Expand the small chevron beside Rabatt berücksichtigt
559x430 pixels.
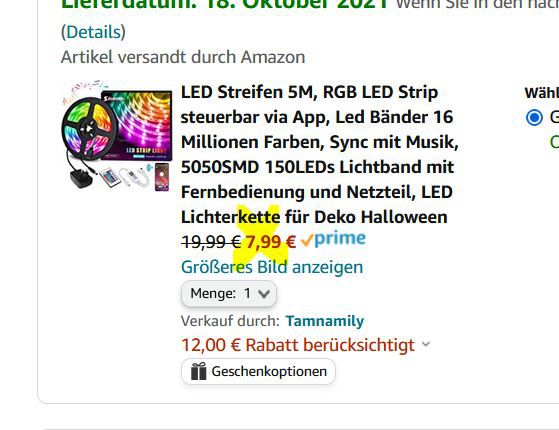point(426,344)
